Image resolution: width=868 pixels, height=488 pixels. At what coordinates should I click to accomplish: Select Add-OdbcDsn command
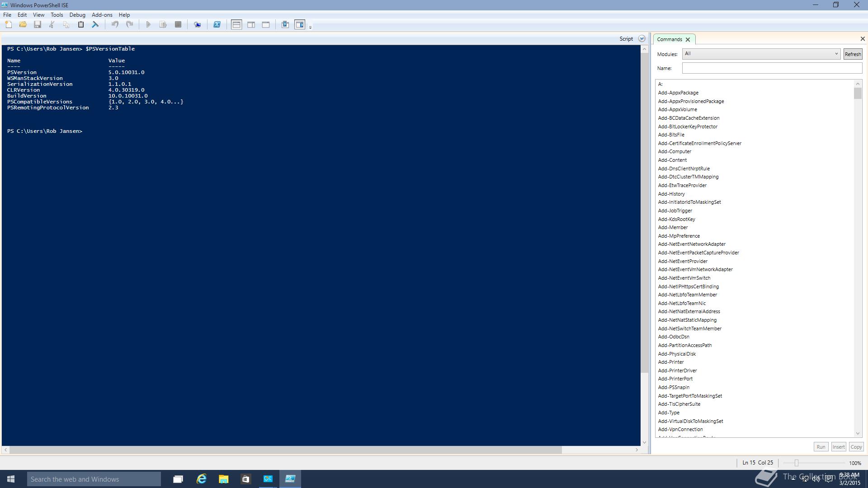coord(674,337)
